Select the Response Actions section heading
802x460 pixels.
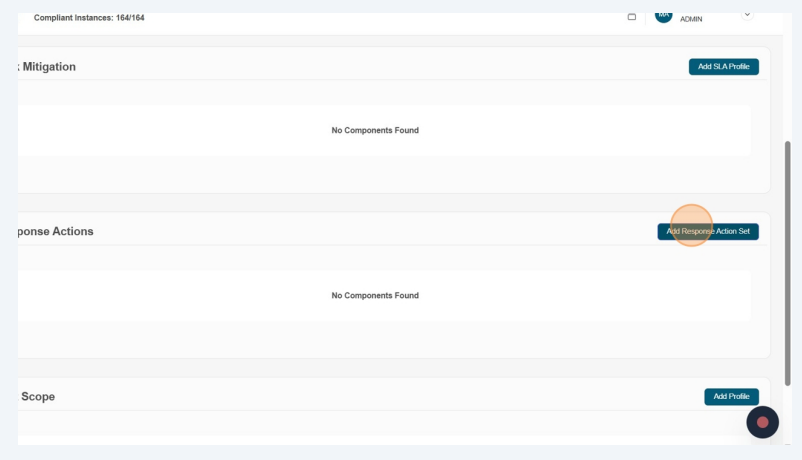point(55,231)
